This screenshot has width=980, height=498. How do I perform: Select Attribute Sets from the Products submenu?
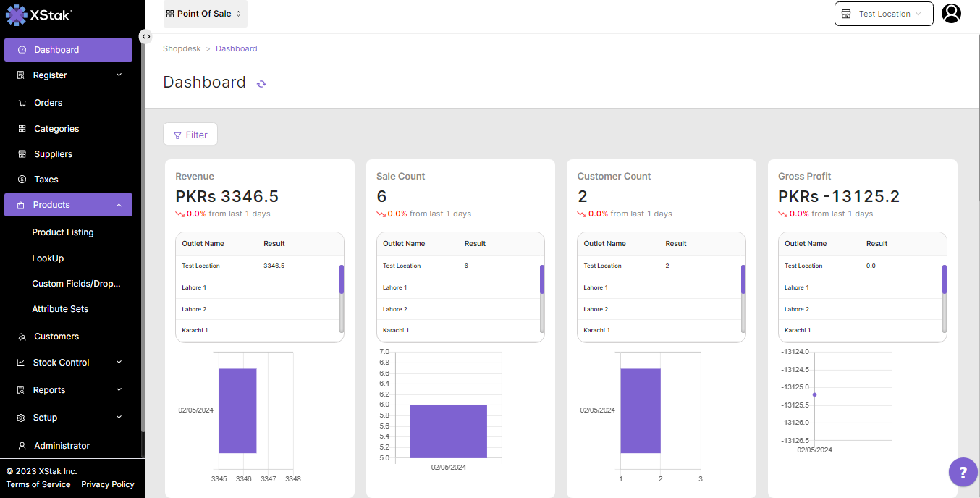(x=60, y=309)
